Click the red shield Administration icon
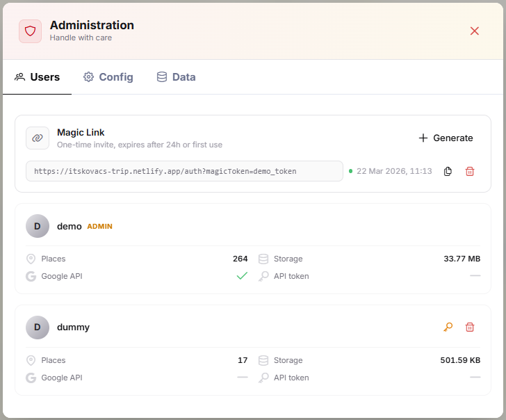This screenshot has width=506, height=420. 30,31
